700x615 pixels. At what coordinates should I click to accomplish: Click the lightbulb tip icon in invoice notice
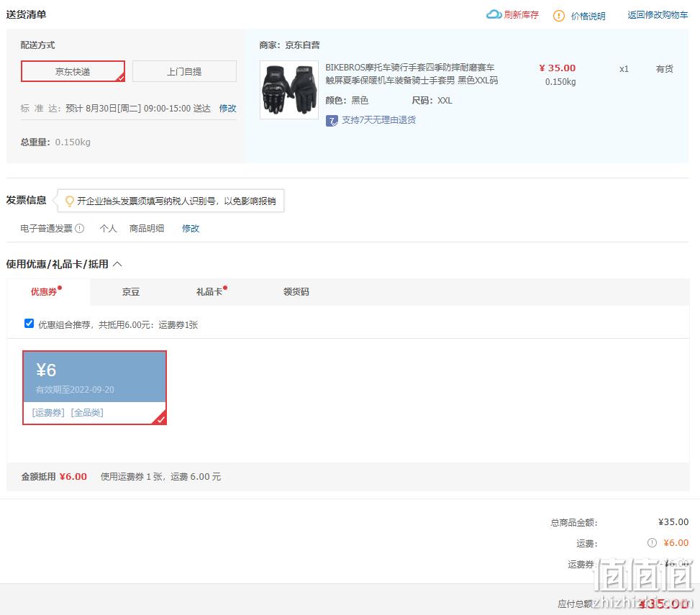coord(70,201)
